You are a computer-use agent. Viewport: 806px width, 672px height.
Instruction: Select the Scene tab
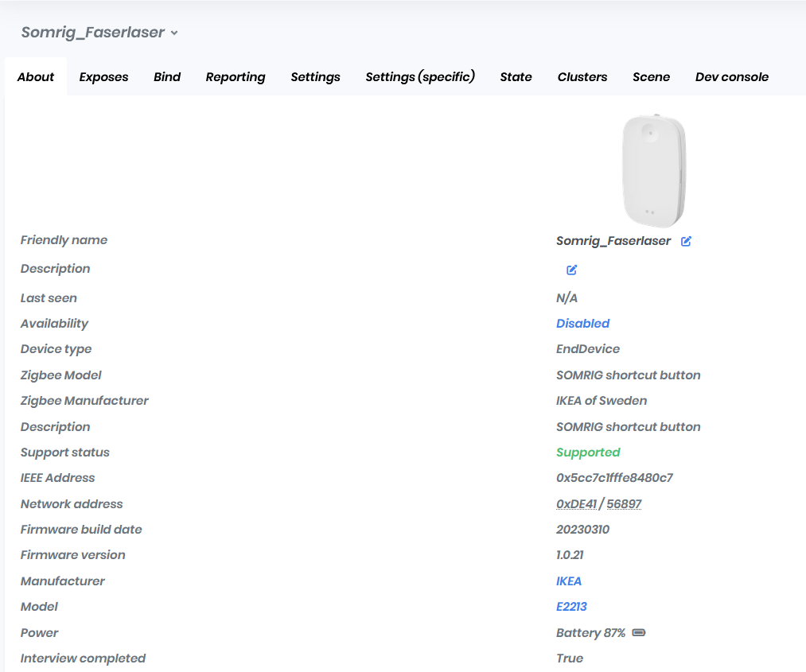[651, 76]
